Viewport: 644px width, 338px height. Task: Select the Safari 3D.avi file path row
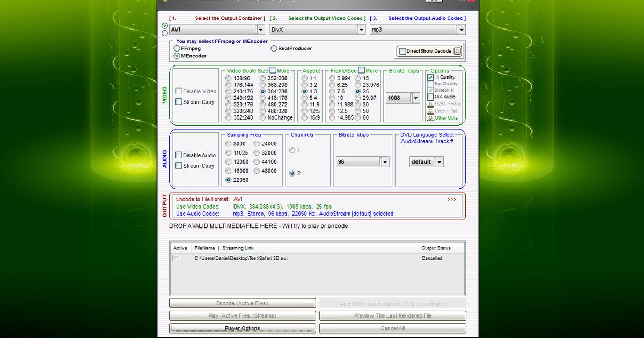coord(318,258)
